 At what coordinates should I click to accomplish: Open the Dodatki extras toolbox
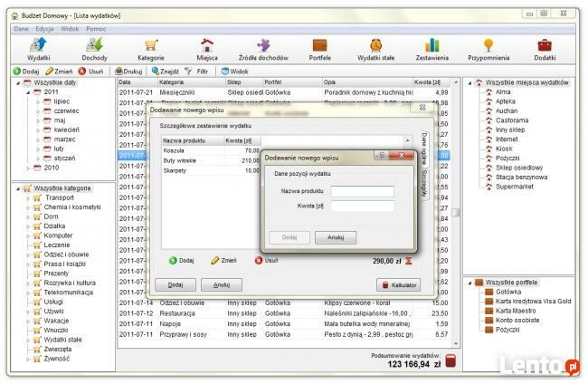point(545,49)
